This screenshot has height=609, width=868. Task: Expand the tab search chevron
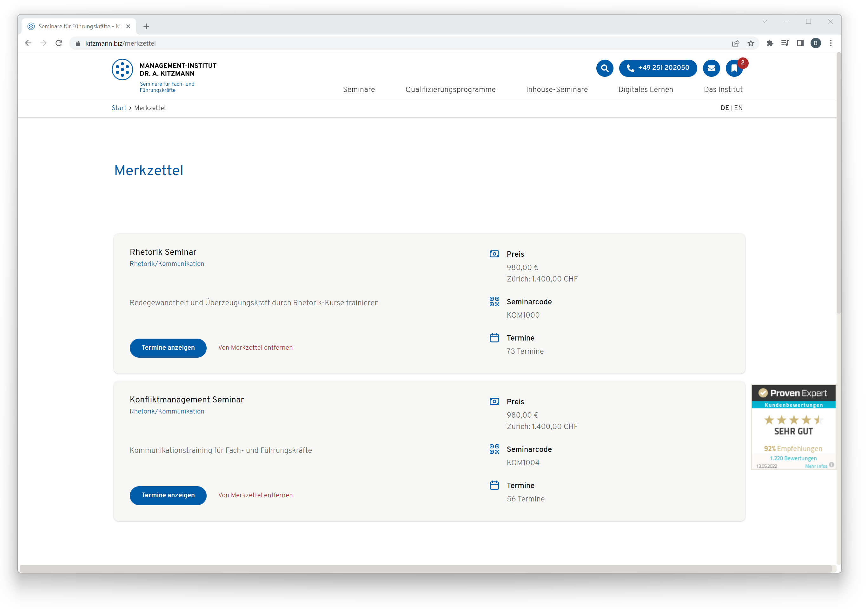point(765,22)
